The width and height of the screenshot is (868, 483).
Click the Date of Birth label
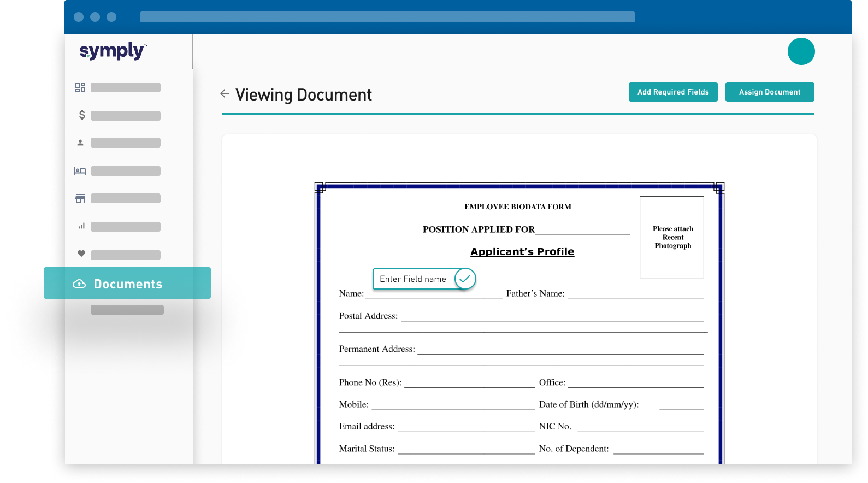tap(589, 404)
